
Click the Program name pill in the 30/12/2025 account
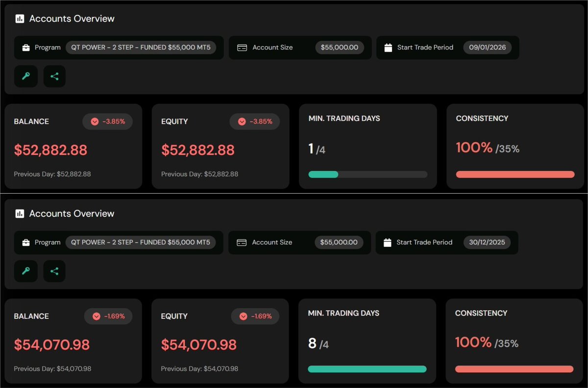pos(141,242)
